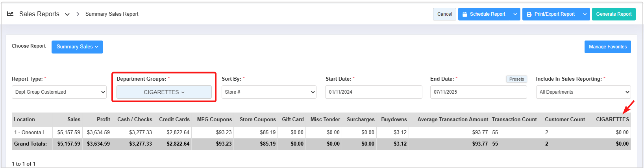Click the Summary Sales Report breadcrumb
644x168 pixels.
112,14
